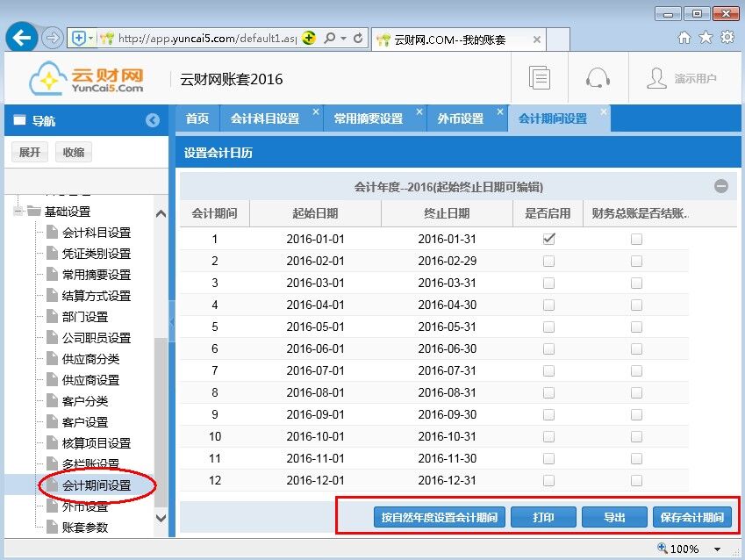
Task: Open browser favorites star icon
Action: [x=706, y=38]
